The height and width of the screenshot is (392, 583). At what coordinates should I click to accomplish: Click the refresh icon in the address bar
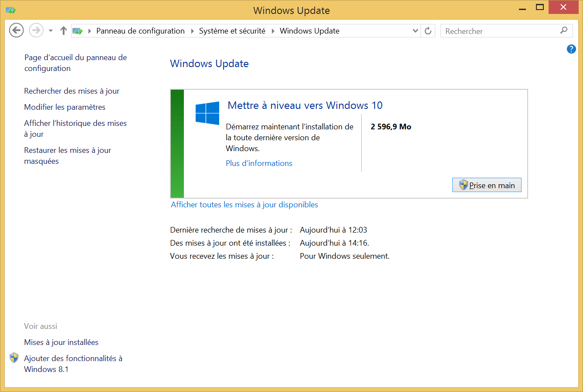point(428,31)
